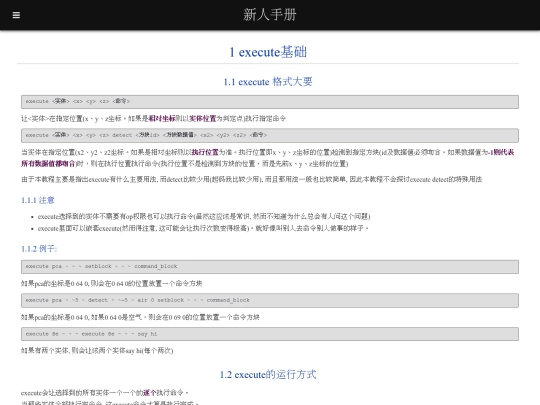The image size is (540, 405).
Task: Click the 'execute pca ~ ~ ~ setblock' code block
Action: point(270,267)
